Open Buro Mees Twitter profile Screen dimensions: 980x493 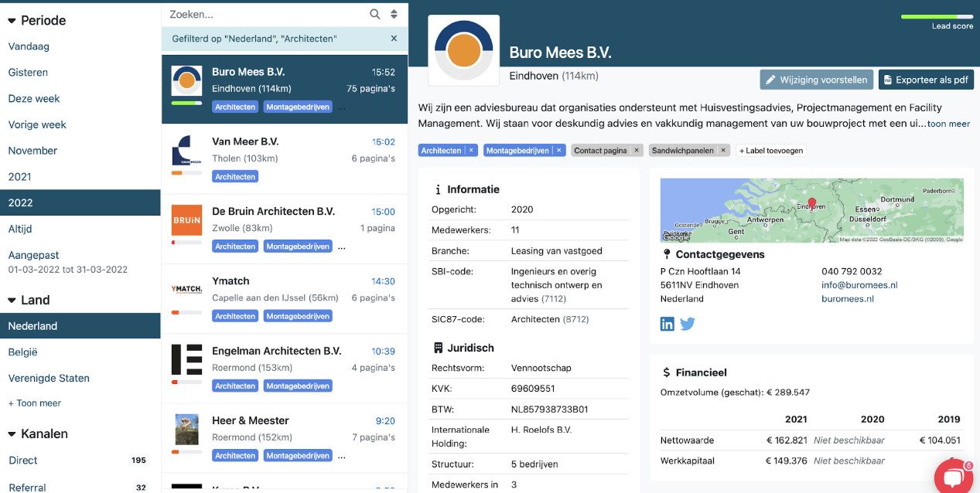[688, 324]
